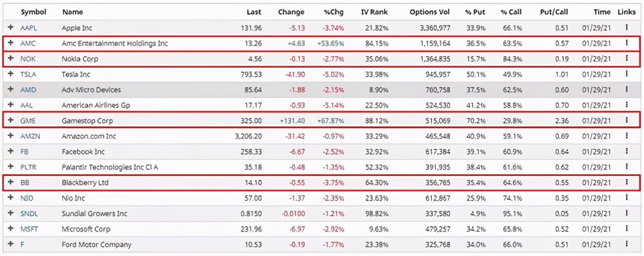The height and width of the screenshot is (256, 644).
Task: Open three-dot menu for Tesla row
Action: coord(626,74)
